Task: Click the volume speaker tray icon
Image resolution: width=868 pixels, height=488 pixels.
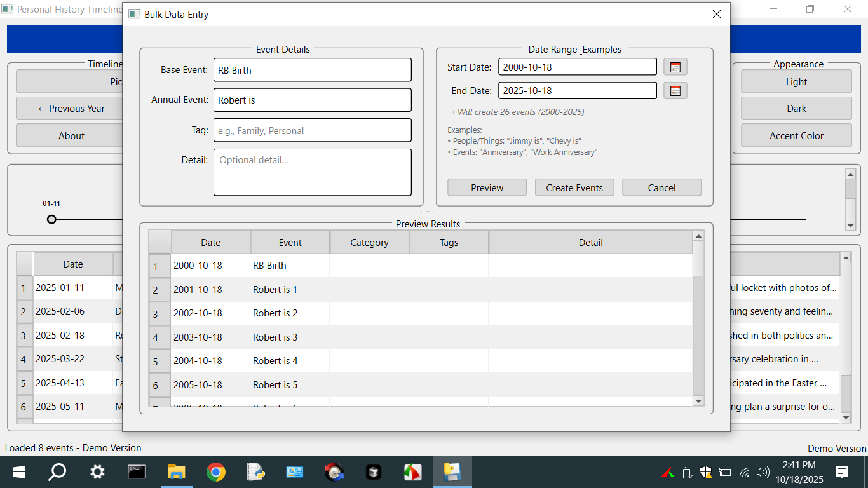Action: [763, 472]
